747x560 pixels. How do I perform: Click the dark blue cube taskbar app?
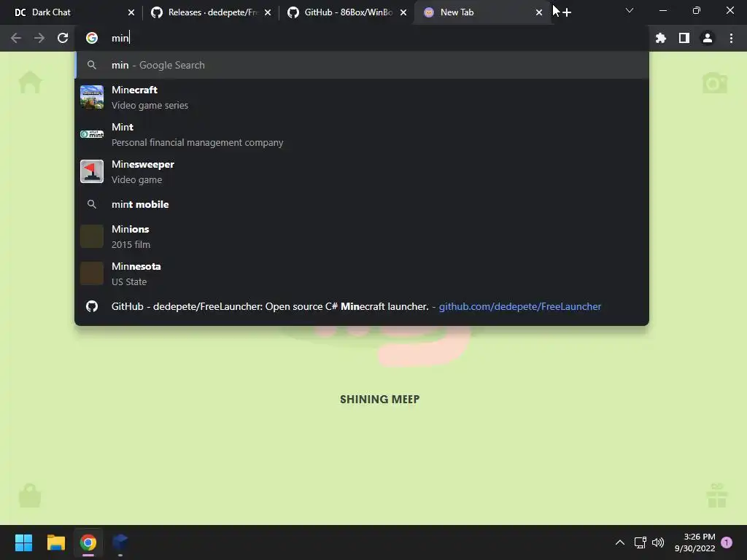click(120, 542)
